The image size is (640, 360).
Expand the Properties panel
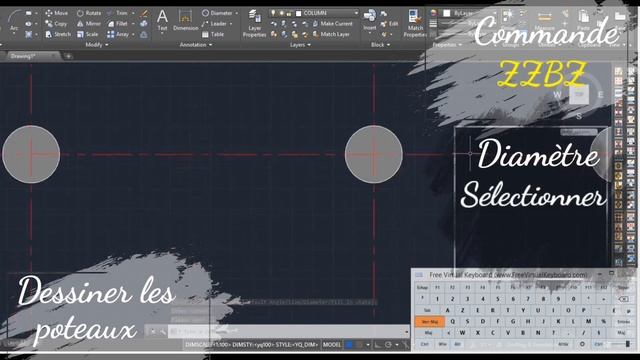coord(447,45)
